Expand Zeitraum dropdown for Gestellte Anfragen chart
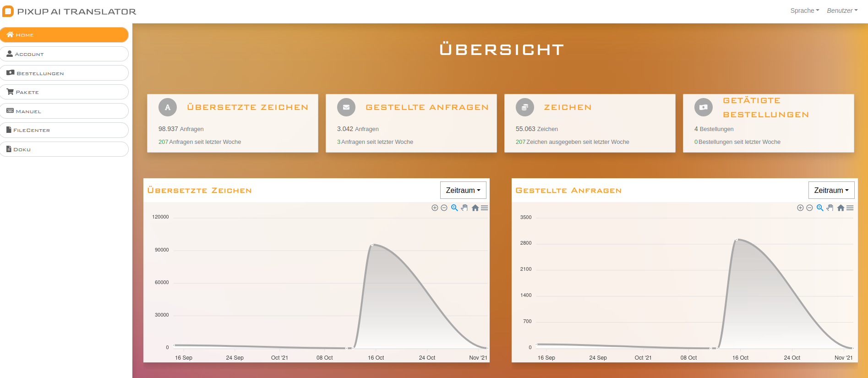 (x=831, y=190)
